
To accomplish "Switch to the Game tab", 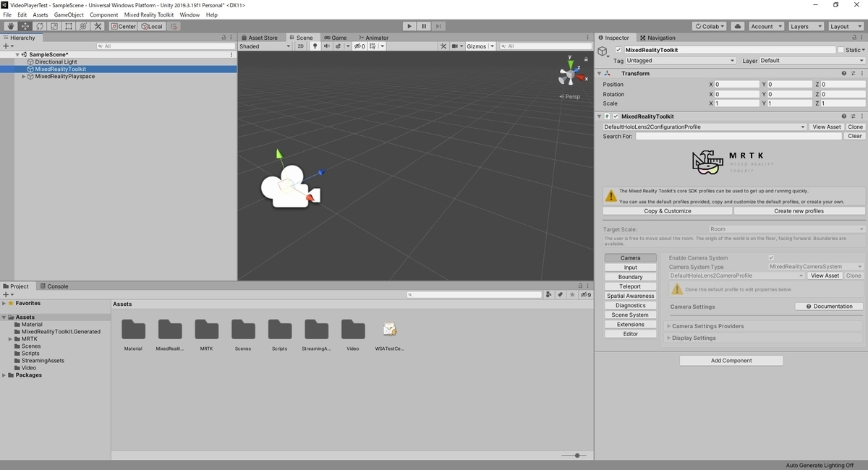I will coord(336,38).
